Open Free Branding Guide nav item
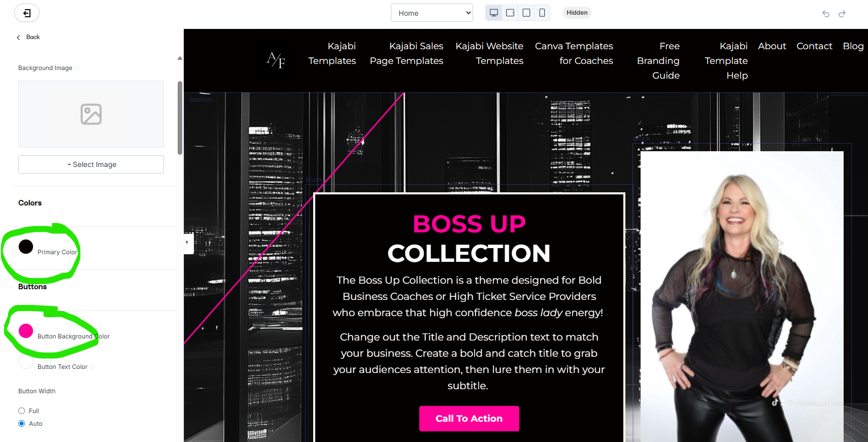The width and height of the screenshot is (868, 442). point(658,60)
